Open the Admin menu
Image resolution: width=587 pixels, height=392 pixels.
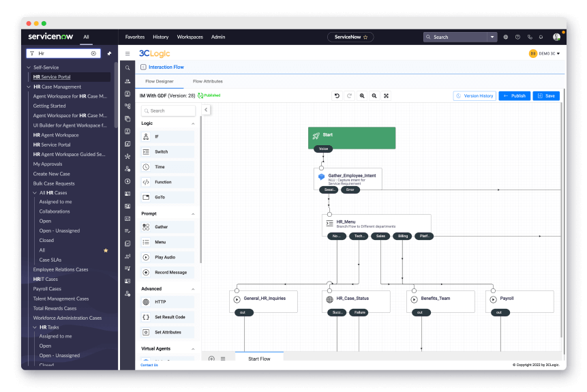click(x=218, y=37)
